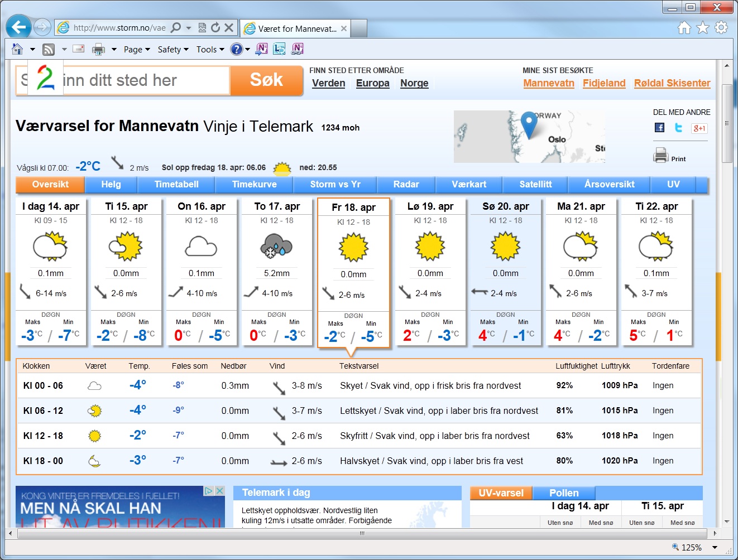Click the RSS feeds icon
Image resolution: width=738 pixels, height=560 pixels.
pyautogui.click(x=49, y=49)
